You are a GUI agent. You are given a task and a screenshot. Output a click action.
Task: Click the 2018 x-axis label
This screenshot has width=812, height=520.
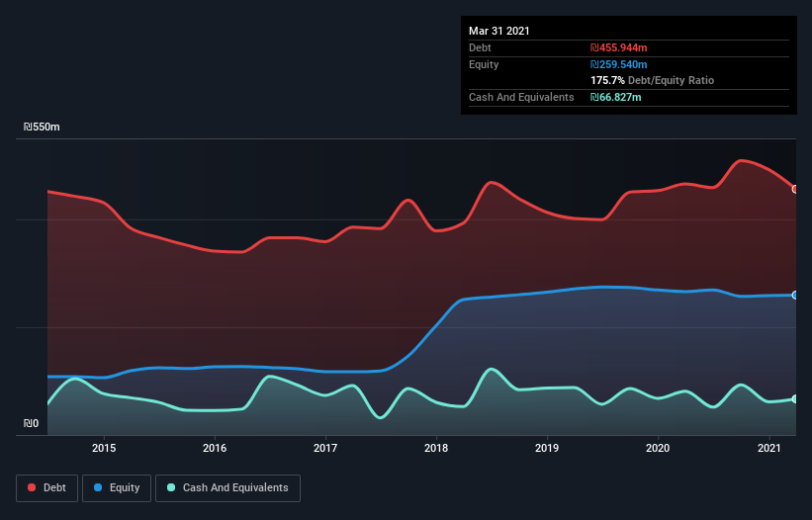click(436, 448)
